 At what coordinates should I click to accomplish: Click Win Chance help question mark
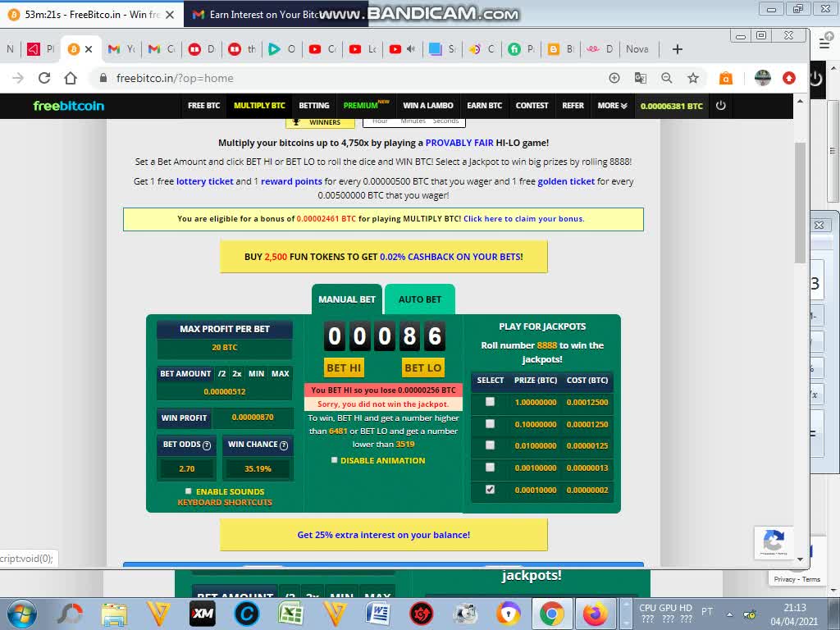point(284,445)
